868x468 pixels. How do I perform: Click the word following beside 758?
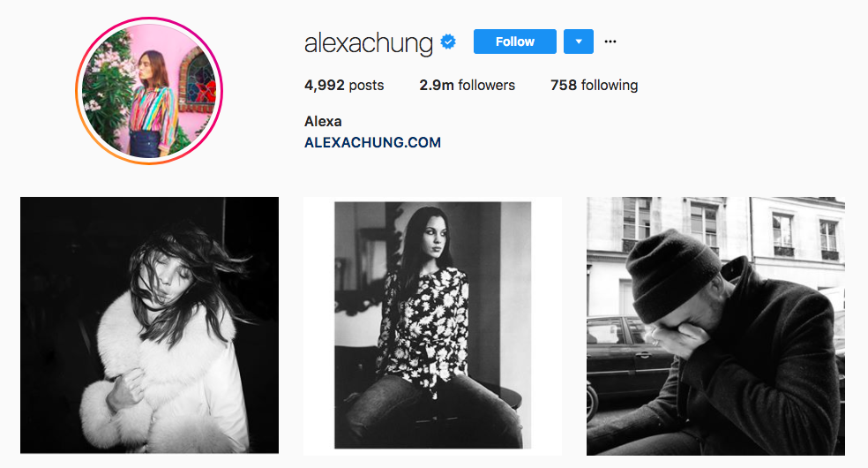(x=610, y=86)
